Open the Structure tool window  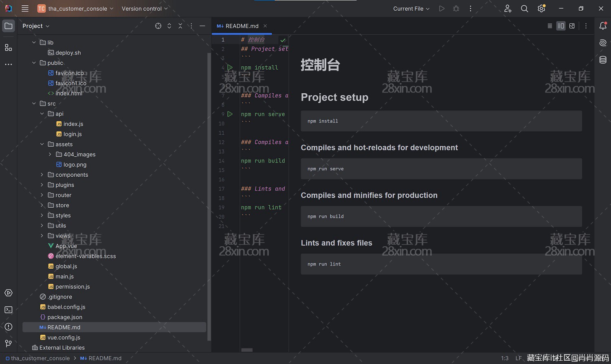tap(9, 48)
